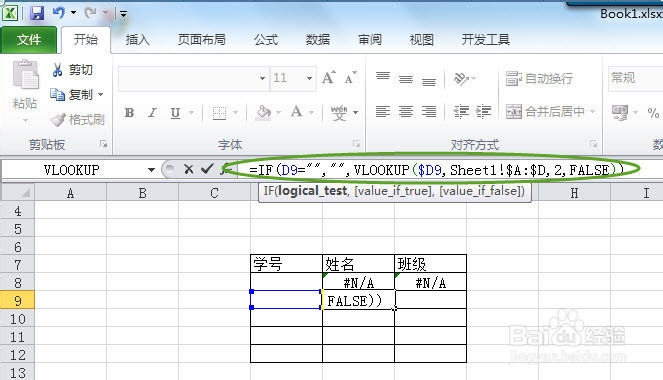Cancel formula entry with X icon
663x380 pixels.
(189, 169)
